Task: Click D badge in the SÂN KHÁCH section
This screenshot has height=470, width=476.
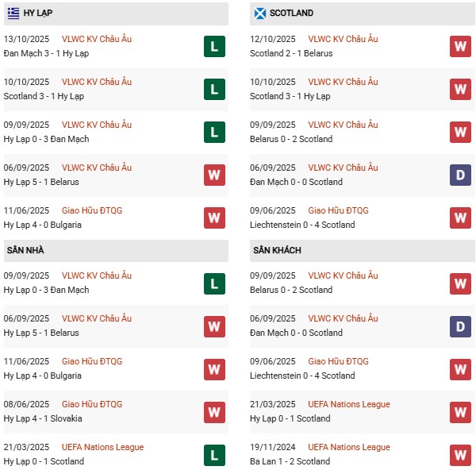Action: [x=460, y=326]
